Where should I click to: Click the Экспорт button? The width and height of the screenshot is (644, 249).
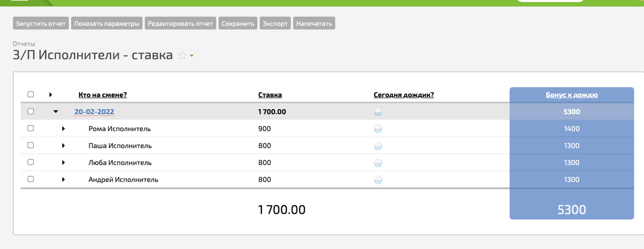pyautogui.click(x=275, y=24)
